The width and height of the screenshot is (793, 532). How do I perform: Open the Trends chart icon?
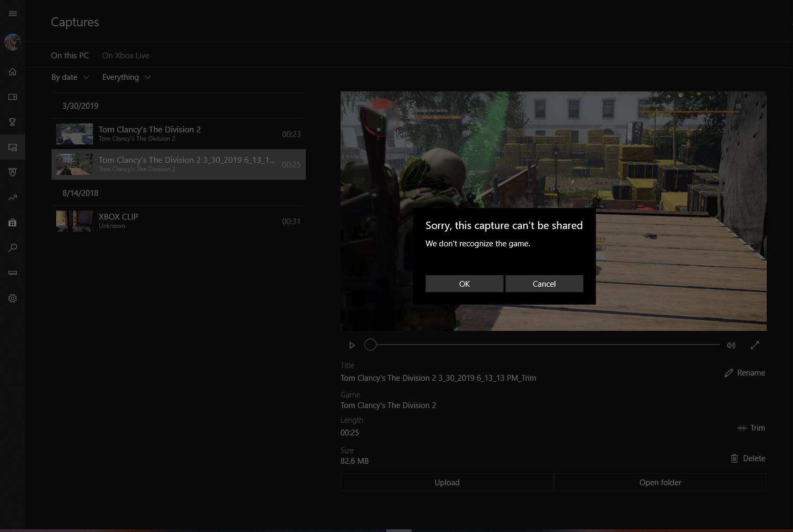tap(13, 197)
